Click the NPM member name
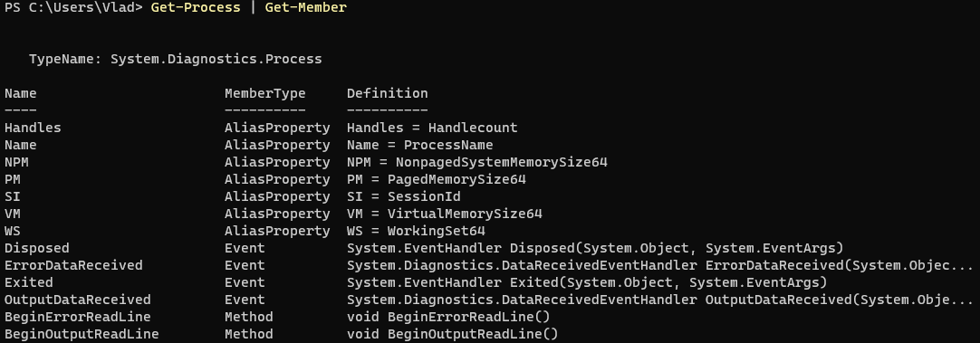 click(x=16, y=162)
